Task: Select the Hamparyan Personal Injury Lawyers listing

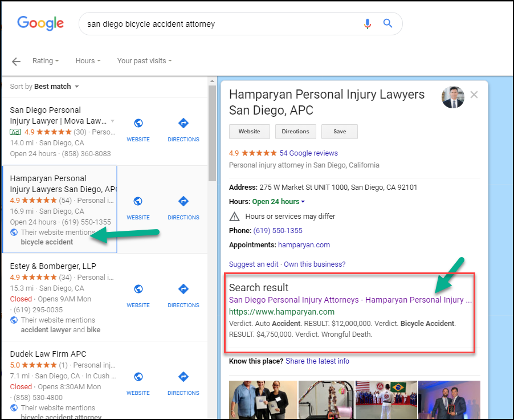Action: pyautogui.click(x=59, y=209)
